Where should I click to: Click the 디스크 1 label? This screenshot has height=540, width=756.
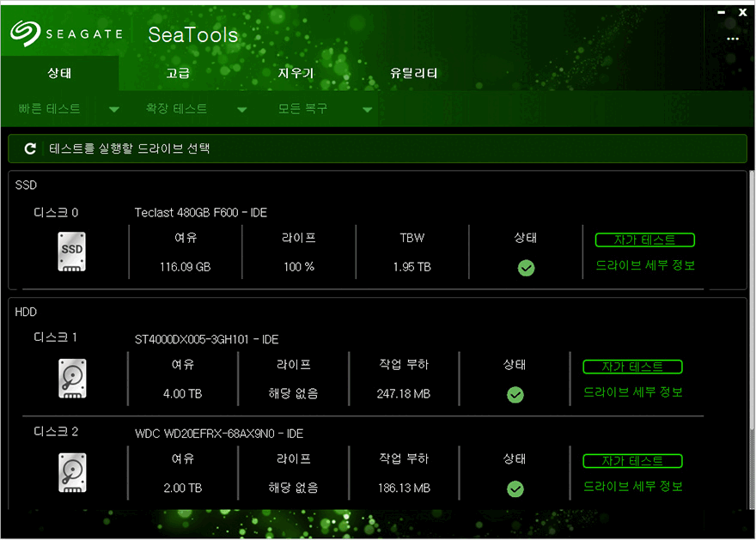[x=56, y=337]
